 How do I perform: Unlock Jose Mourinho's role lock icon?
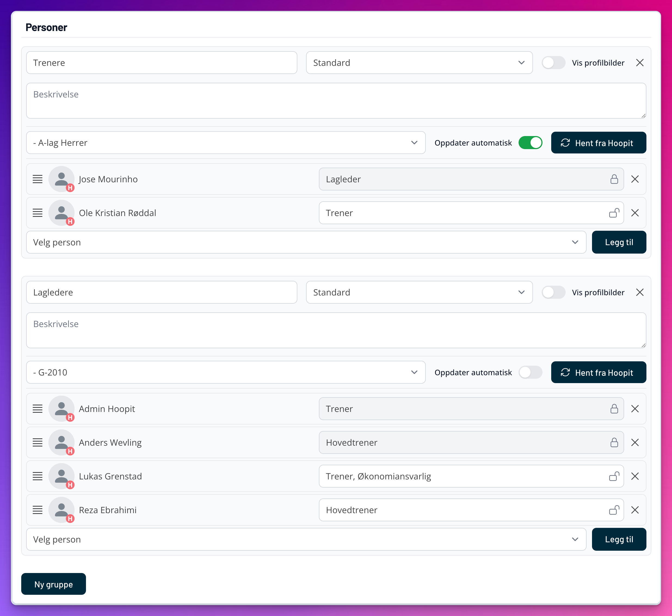pos(614,179)
